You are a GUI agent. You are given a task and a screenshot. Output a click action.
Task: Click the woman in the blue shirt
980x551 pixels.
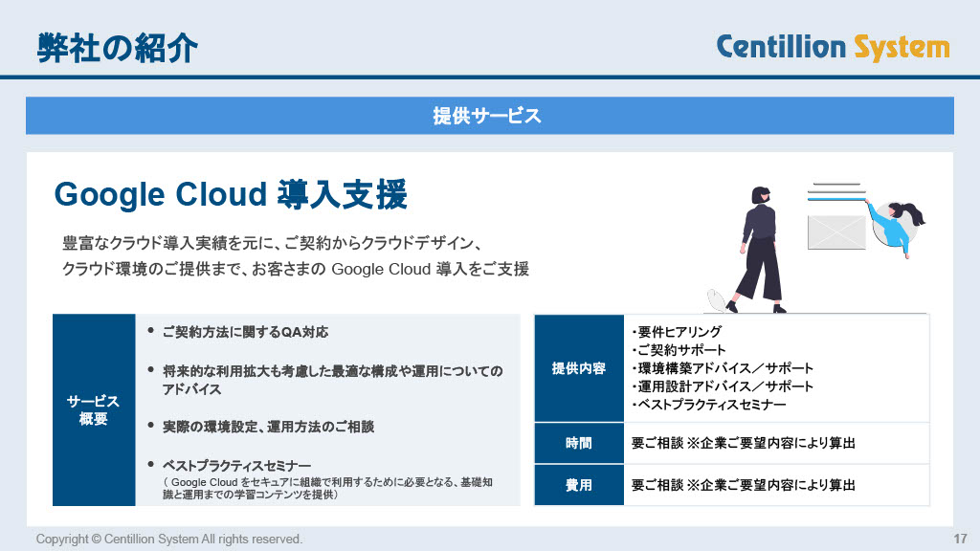tap(895, 230)
